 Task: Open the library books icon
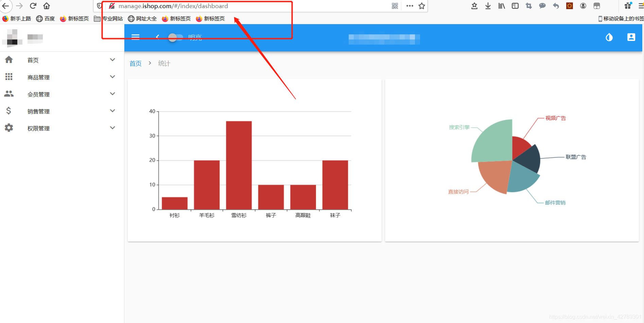(502, 6)
